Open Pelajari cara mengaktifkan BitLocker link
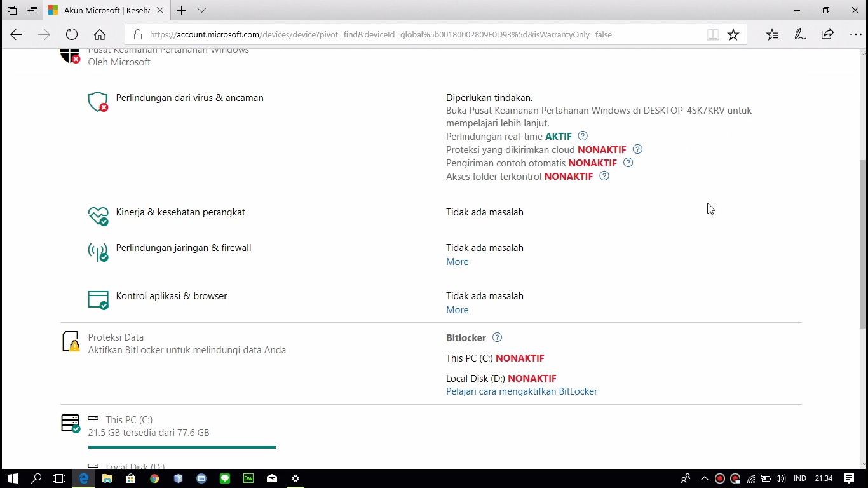 522,391
